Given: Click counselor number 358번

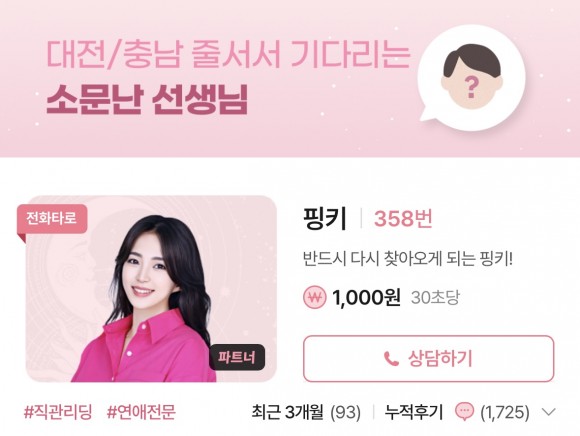Looking at the screenshot, I should (x=403, y=219).
